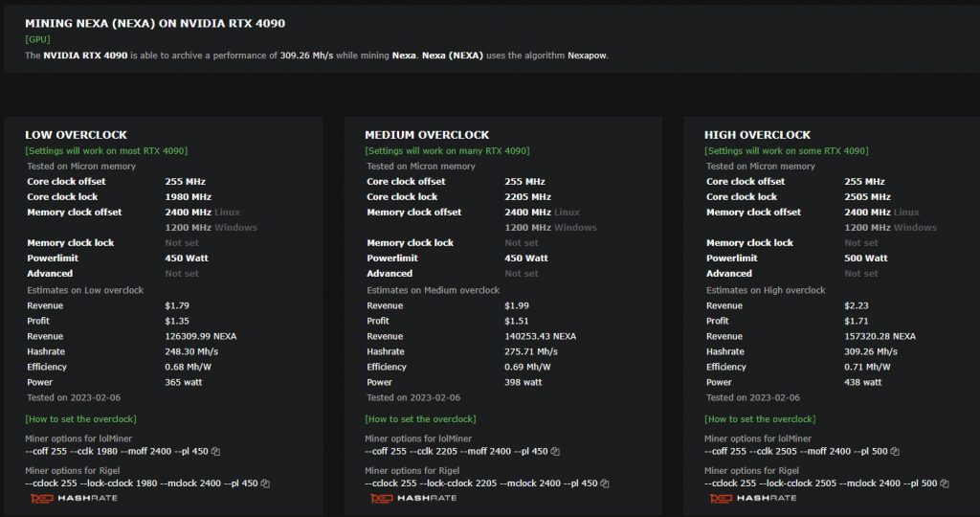Copy lolMiner options for Medium overclock
980x517 pixels.
point(555,451)
